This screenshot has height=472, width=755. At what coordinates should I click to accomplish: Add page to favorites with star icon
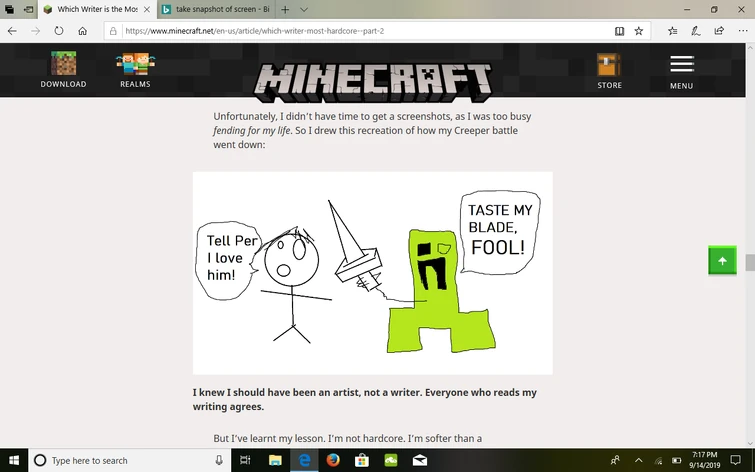tap(638, 31)
